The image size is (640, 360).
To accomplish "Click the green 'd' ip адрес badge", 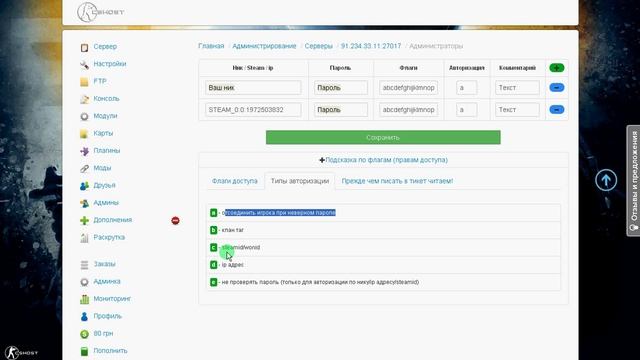I will (x=213, y=265).
